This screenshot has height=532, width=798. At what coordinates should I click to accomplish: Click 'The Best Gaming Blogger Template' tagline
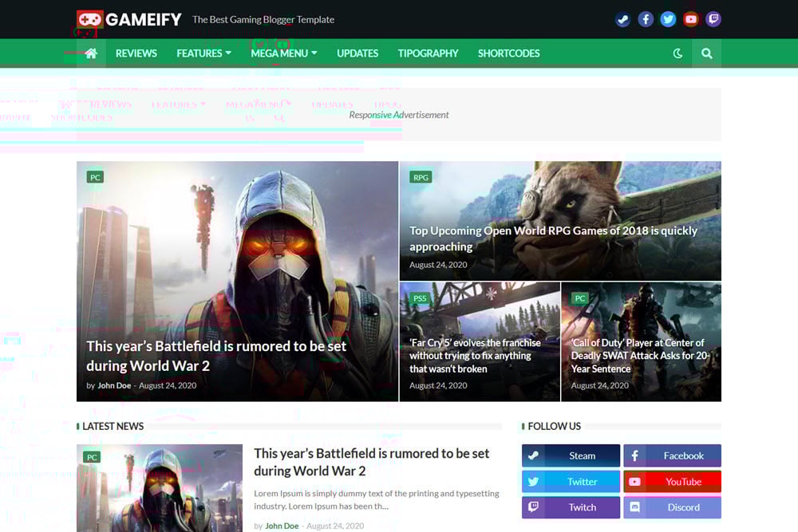[263, 19]
